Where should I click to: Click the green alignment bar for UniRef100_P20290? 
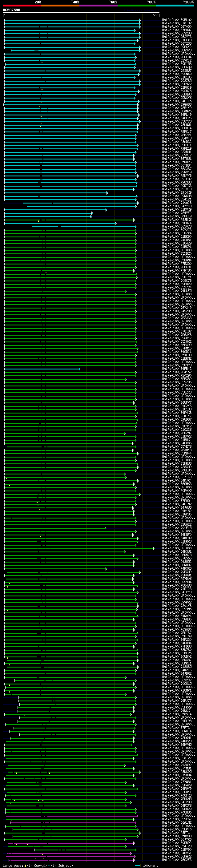pos(70,375)
